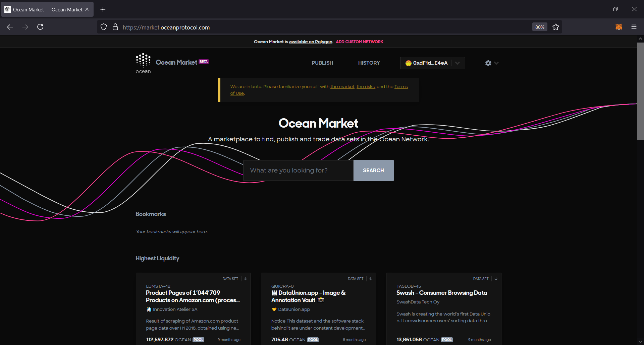
Task: Open Terms of Use link
Action: [x=401, y=87]
